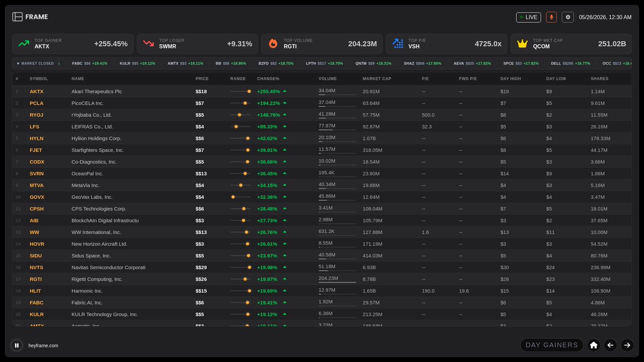Click the range slider for LFS row
Image resolution: width=644 pixels, height=362 pixels.
point(240,127)
